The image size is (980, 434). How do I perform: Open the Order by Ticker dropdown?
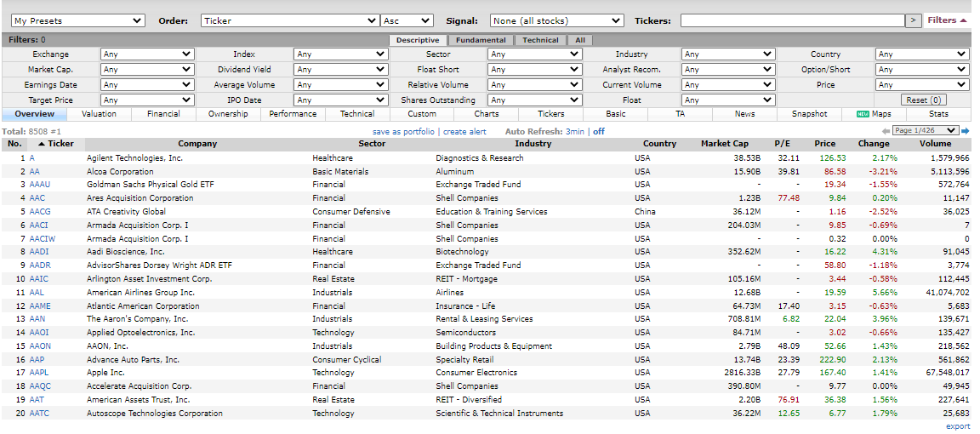point(291,20)
